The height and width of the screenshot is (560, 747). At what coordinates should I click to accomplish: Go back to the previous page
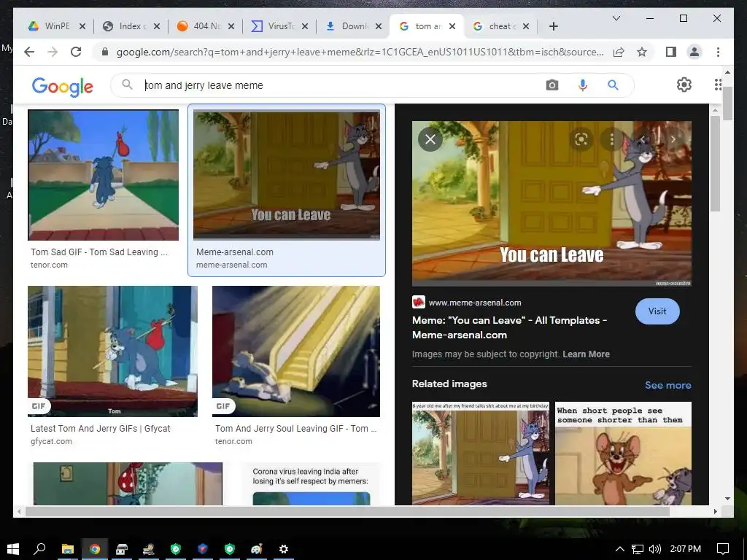tap(29, 52)
